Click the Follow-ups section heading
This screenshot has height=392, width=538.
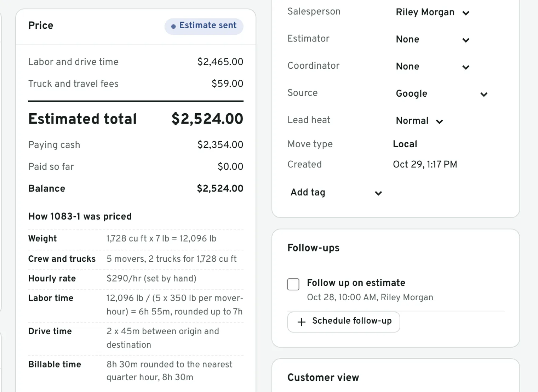pos(313,248)
